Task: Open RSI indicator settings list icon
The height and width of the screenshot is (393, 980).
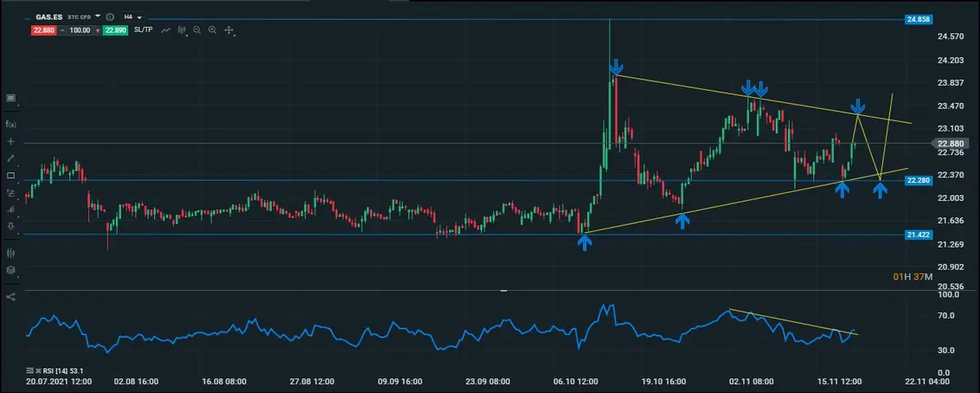Action: tap(30, 370)
